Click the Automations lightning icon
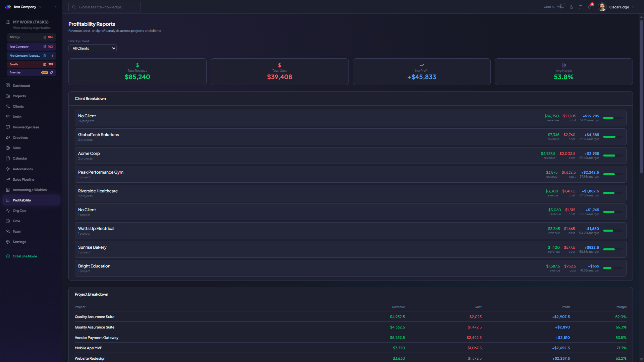This screenshot has width=644, height=362. click(8, 169)
